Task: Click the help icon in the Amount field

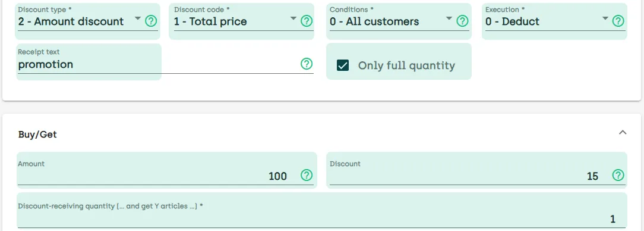Action: point(307,176)
